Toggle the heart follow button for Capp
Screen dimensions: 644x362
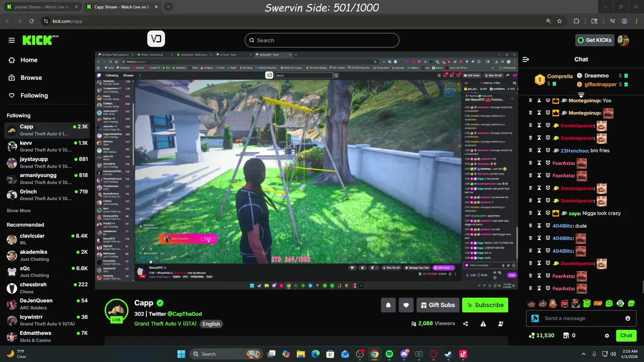pos(406,305)
